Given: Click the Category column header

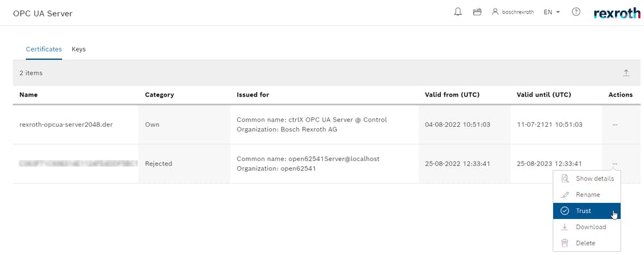Looking at the screenshot, I should [x=159, y=95].
